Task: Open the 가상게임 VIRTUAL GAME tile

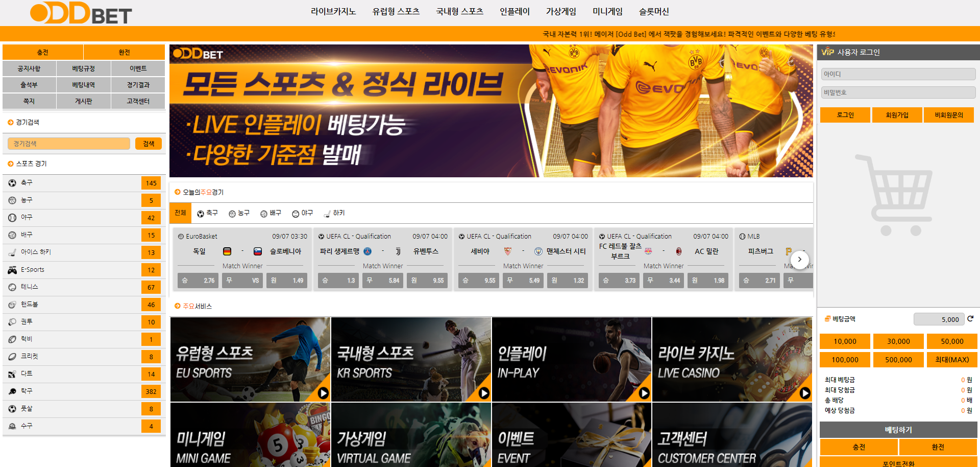Action: point(411,435)
